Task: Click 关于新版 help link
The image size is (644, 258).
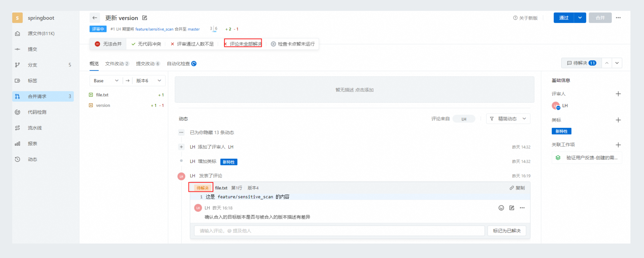Action: tap(525, 18)
